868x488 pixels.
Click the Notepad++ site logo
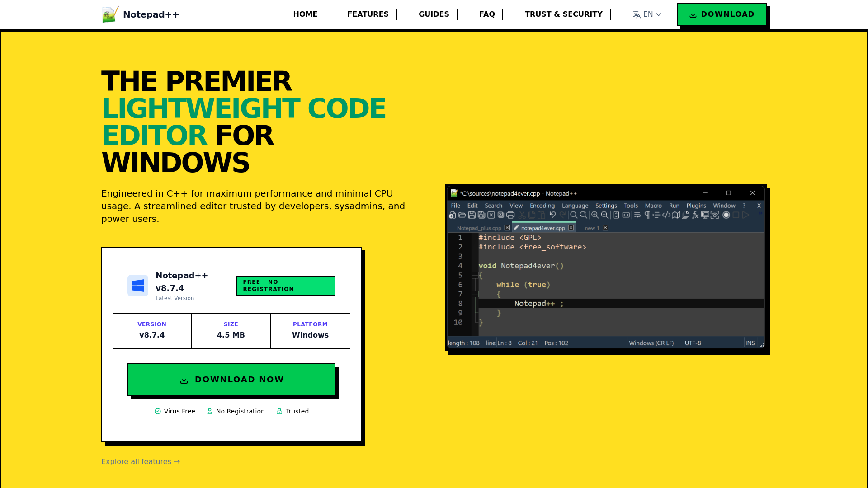(x=110, y=14)
